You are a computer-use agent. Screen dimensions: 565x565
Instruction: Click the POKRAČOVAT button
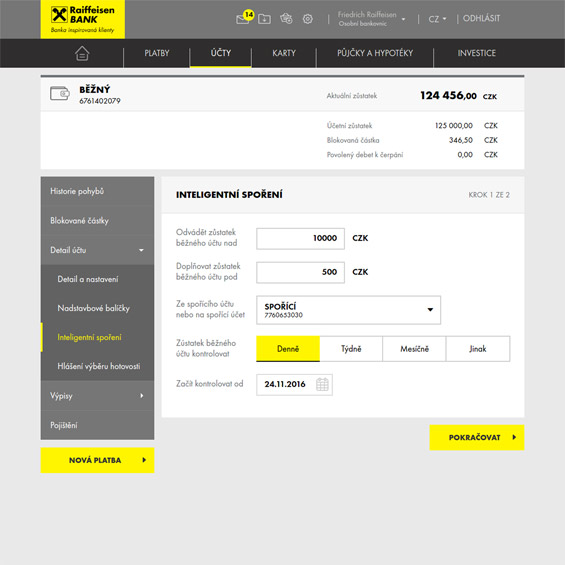[x=477, y=437]
